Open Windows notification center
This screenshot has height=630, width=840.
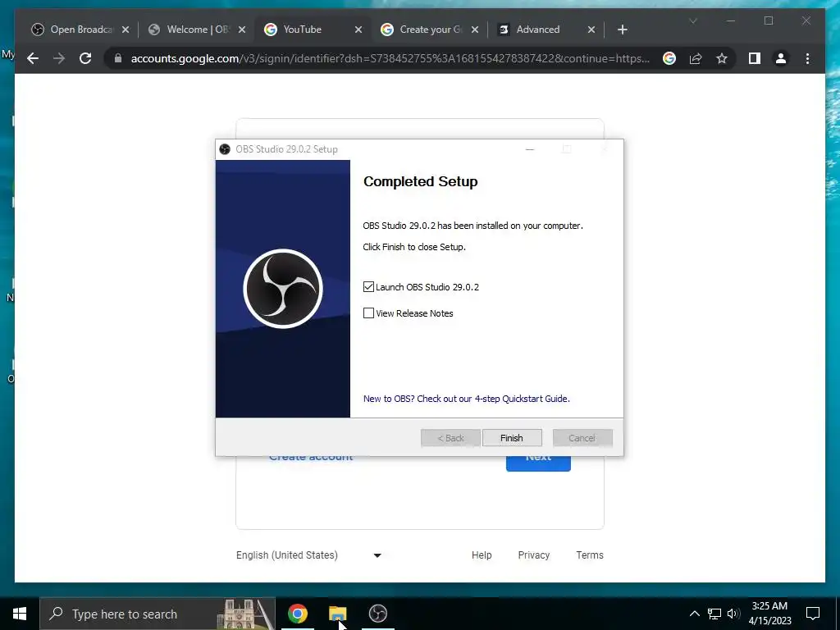point(813,614)
